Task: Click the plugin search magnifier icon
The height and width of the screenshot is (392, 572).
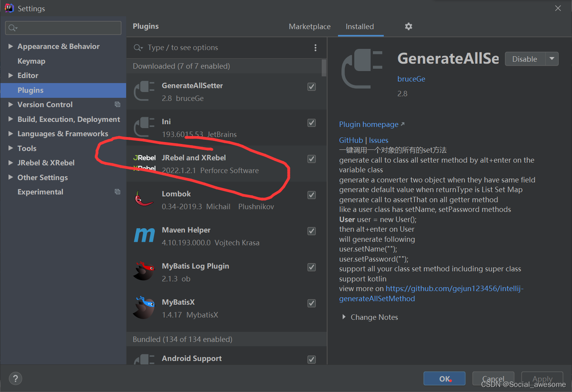Action: (138, 48)
